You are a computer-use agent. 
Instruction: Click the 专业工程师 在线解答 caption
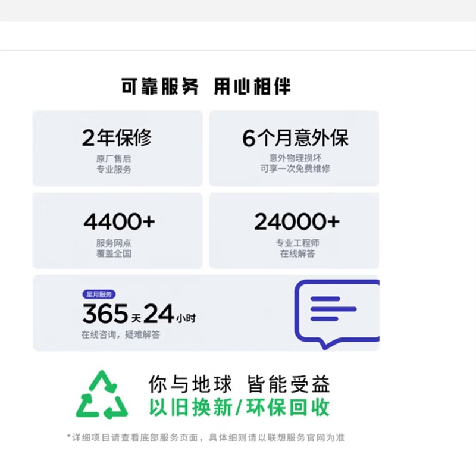coord(297,248)
